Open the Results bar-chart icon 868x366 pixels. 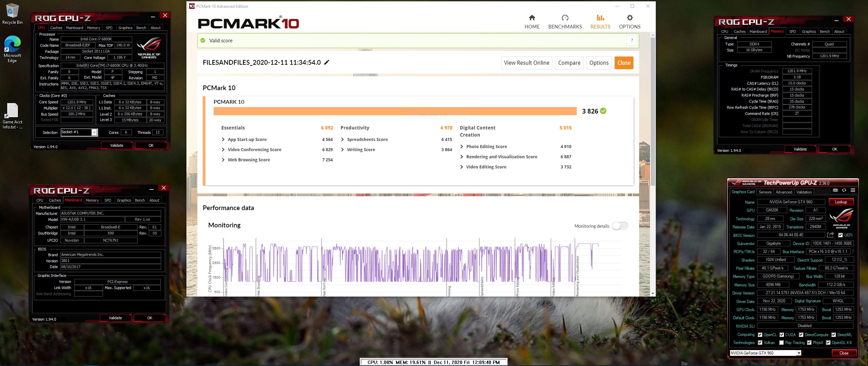point(600,18)
